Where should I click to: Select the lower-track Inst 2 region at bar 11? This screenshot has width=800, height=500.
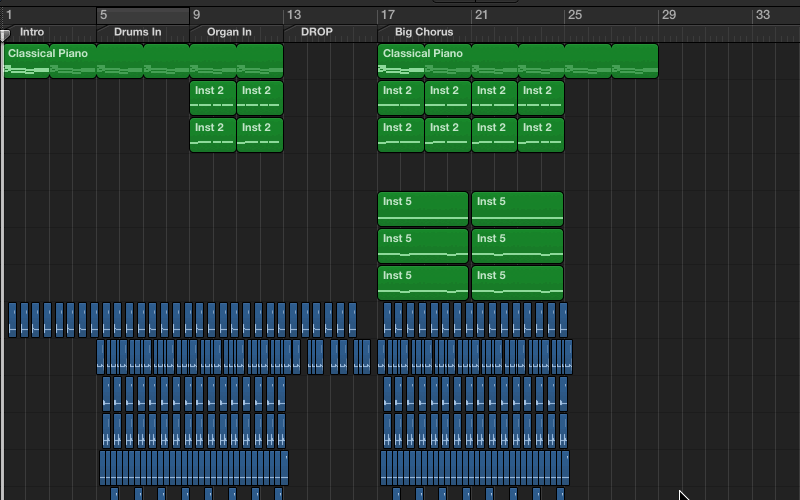click(x=260, y=135)
